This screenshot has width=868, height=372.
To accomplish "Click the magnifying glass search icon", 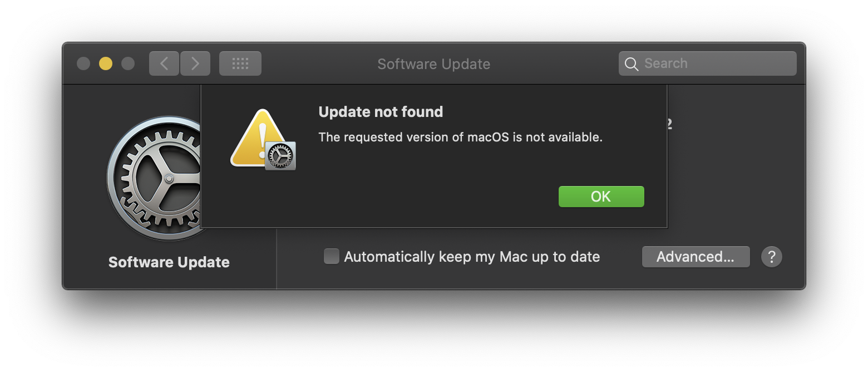I will [632, 64].
